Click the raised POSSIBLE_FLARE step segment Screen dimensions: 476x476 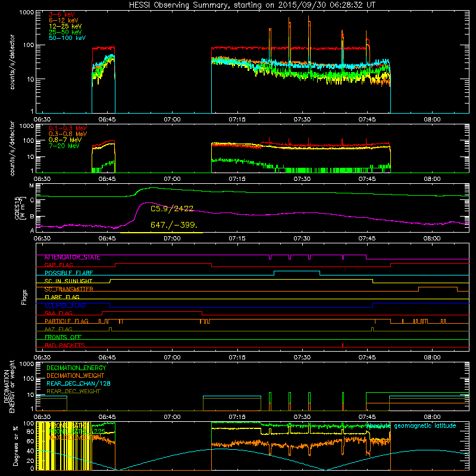(297, 271)
